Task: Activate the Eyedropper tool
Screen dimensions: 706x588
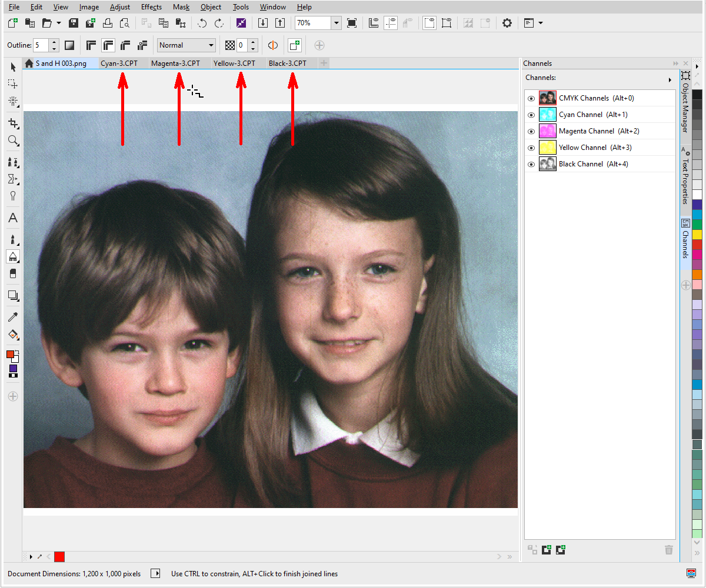Action: coord(13,317)
